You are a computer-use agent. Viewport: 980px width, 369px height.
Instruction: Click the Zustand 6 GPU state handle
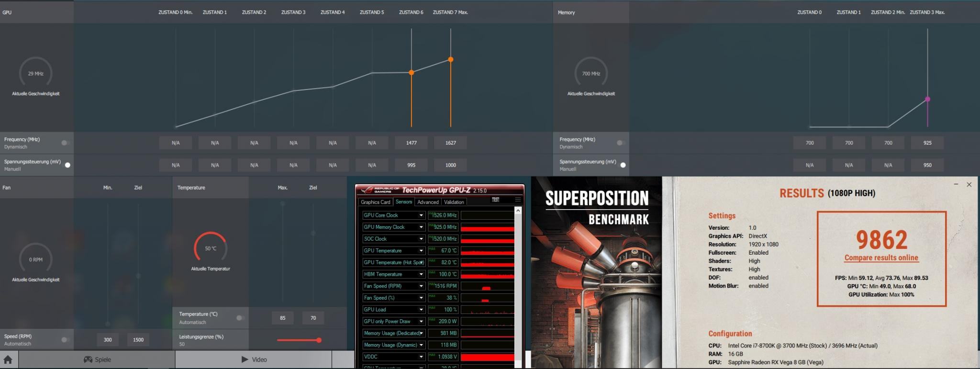pos(411,73)
